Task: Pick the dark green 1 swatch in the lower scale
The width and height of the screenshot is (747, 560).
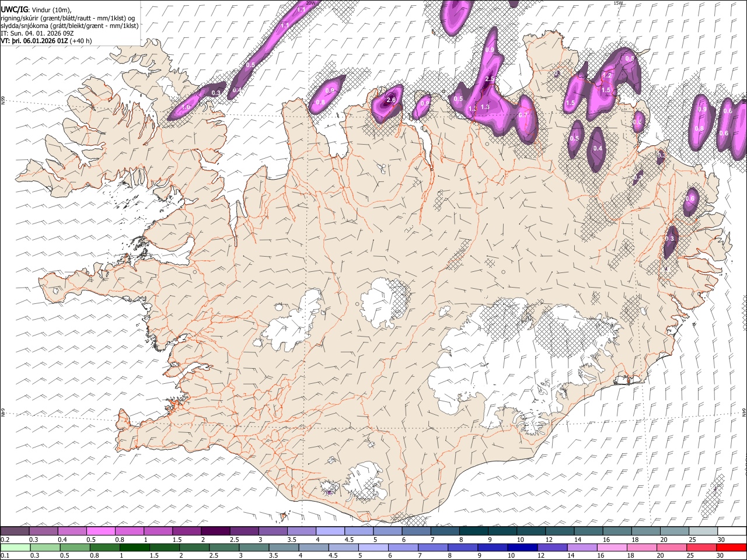Action: click(134, 547)
